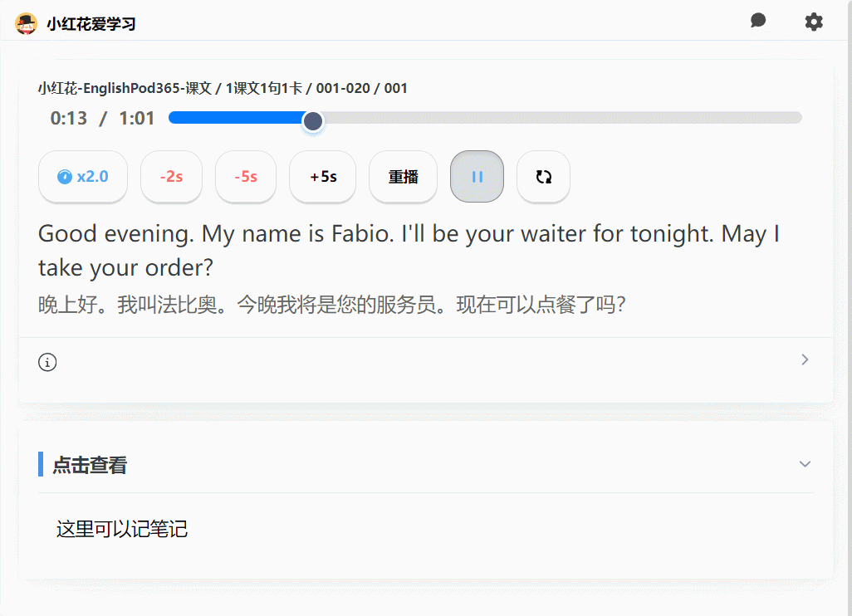Click the audio progress slider handle
852x616 pixels.
click(312, 121)
